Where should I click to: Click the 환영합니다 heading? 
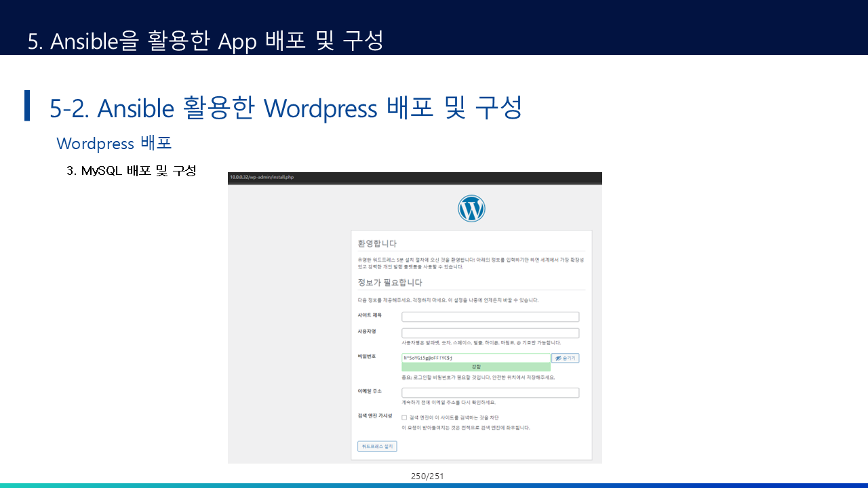pyautogui.click(x=377, y=243)
